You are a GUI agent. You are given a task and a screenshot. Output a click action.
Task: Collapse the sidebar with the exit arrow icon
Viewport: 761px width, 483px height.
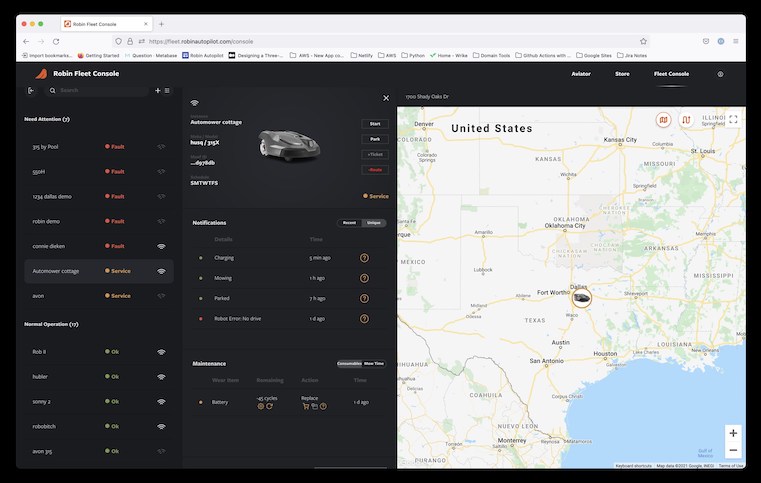click(31, 90)
